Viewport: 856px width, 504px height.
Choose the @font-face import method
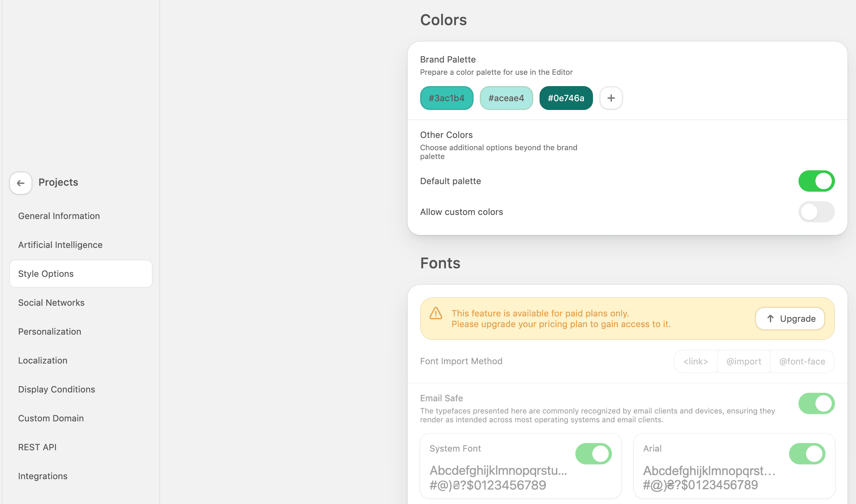pyautogui.click(x=802, y=361)
